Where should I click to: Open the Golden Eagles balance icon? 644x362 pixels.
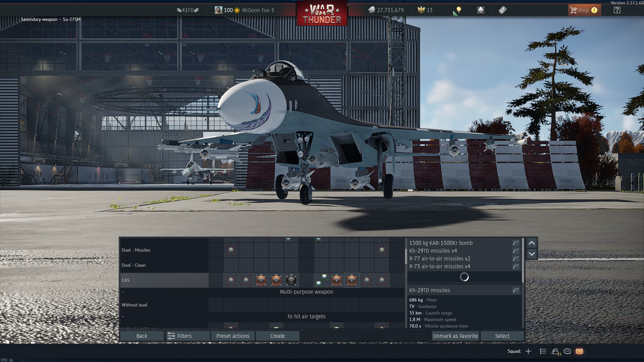pyautogui.click(x=421, y=10)
